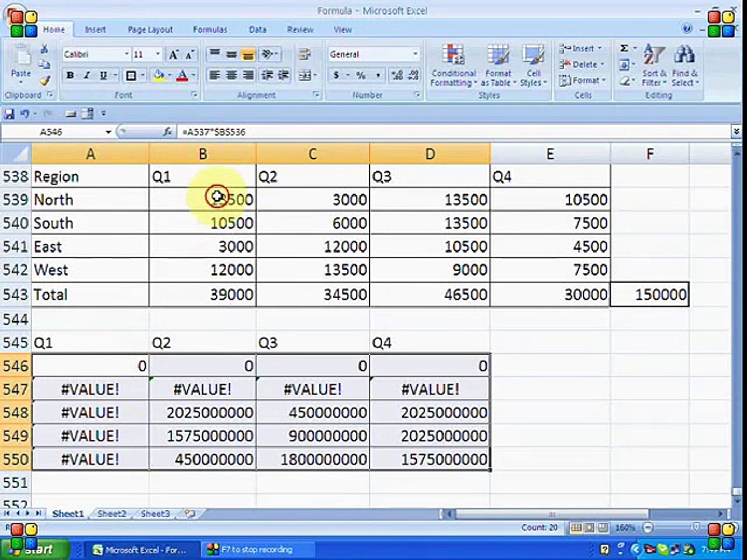Viewport: 747px width, 560px height.
Task: Toggle Center text alignment
Action: (231, 76)
